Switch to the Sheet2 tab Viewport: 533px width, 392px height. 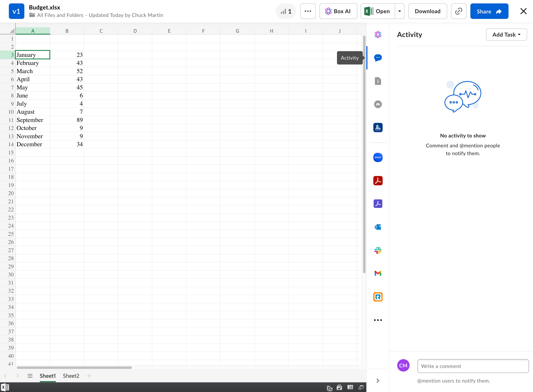click(71, 376)
